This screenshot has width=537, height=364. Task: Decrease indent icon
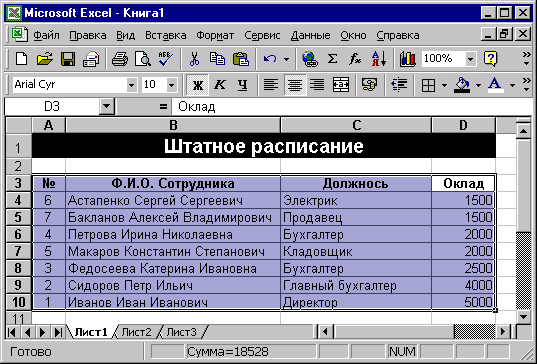coord(399,85)
